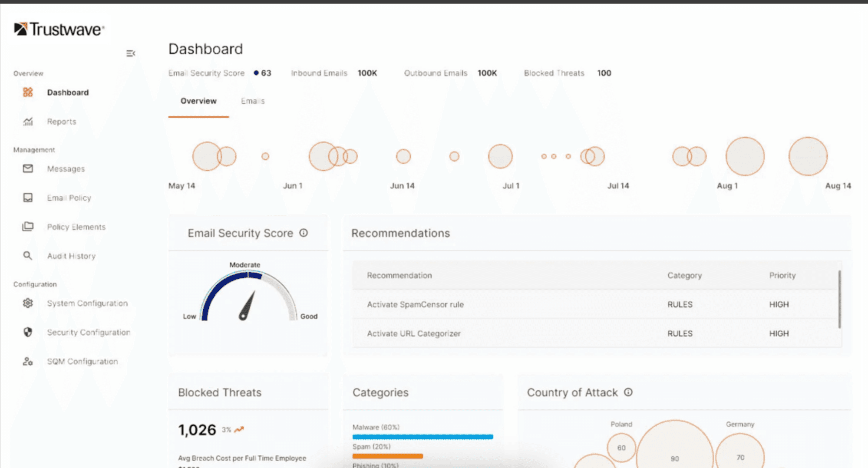The image size is (868, 468).
Task: Click the Recommendations table scrollbar
Action: tap(839, 299)
